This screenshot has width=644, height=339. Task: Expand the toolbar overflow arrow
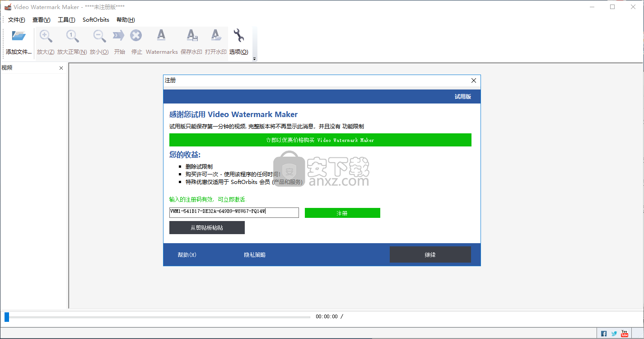coord(254,59)
